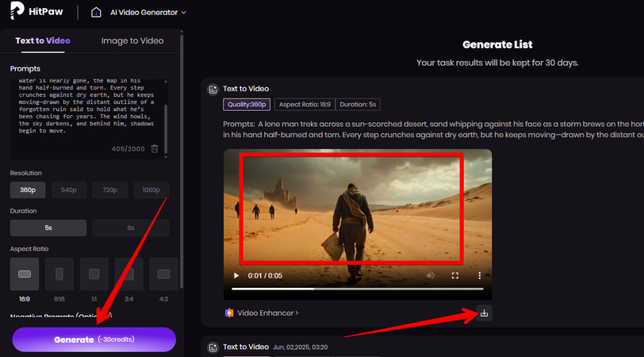Switch to the Image to Video tab

point(132,40)
